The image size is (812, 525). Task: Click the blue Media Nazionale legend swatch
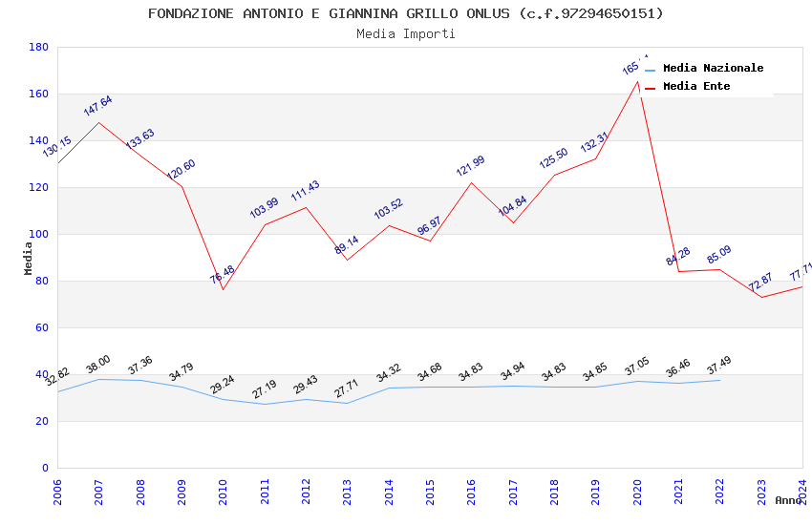click(650, 71)
